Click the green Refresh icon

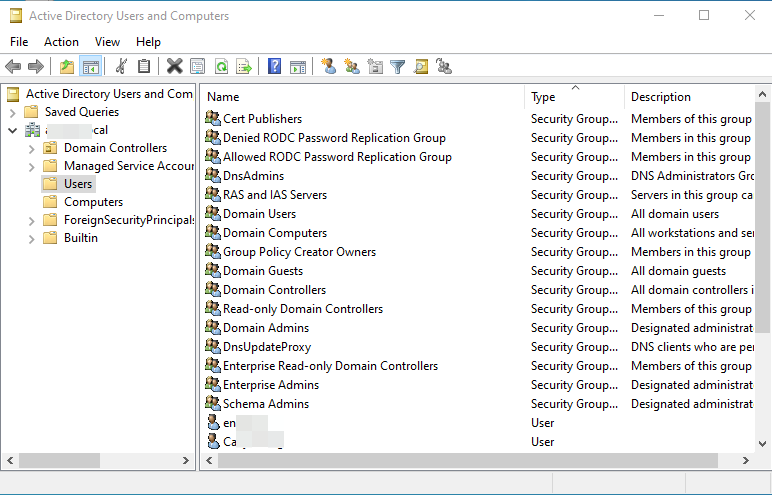(222, 66)
